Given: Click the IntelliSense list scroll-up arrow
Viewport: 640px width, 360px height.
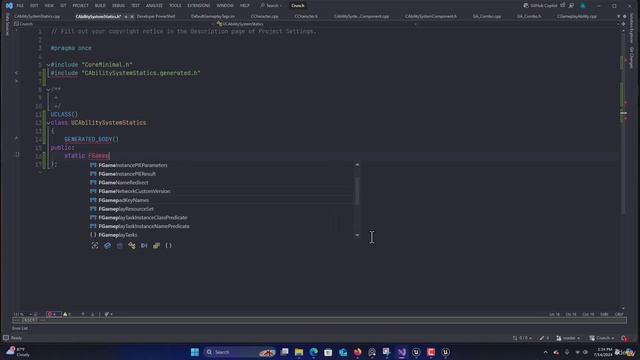Looking at the screenshot, I should click(357, 164).
